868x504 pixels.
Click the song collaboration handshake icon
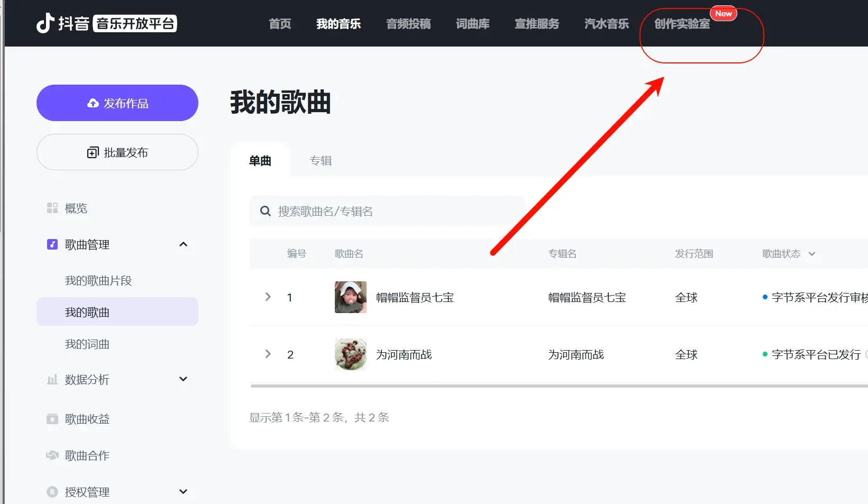click(52, 455)
